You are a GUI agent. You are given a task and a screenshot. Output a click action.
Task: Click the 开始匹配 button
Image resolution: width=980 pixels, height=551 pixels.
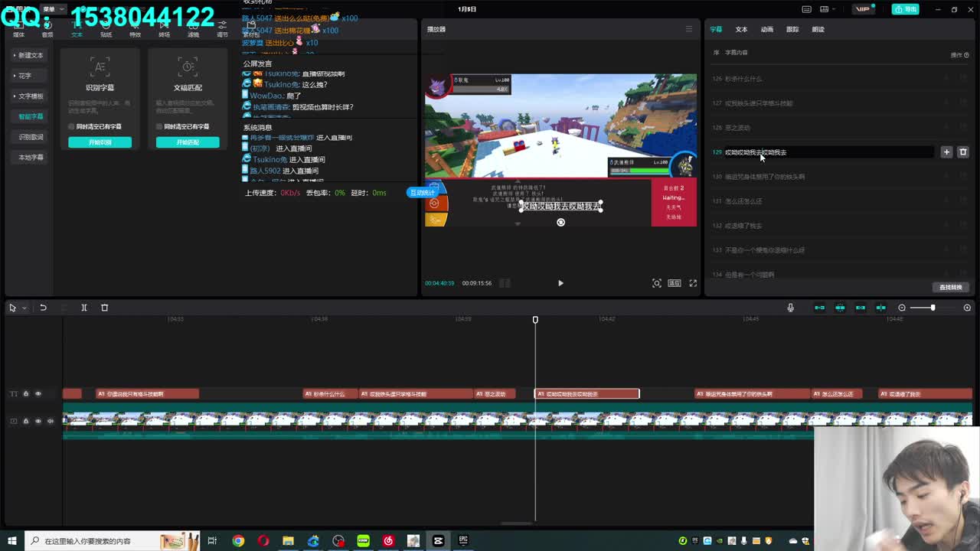tap(188, 142)
